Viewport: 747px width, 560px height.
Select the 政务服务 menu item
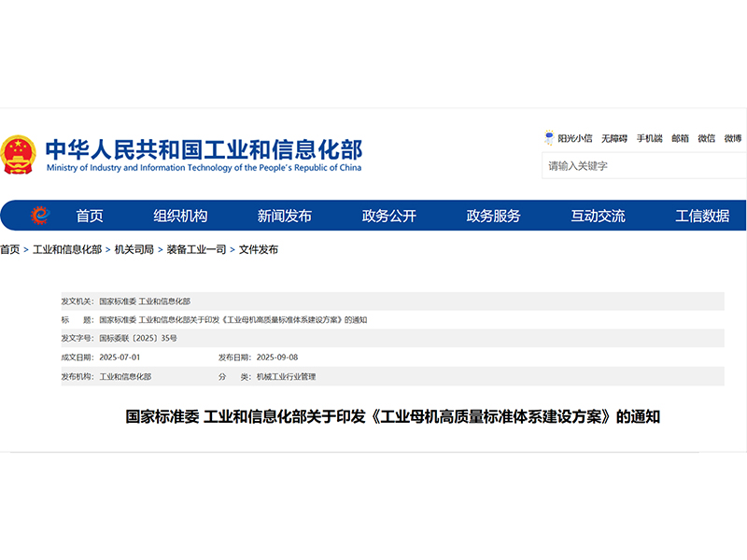493,216
